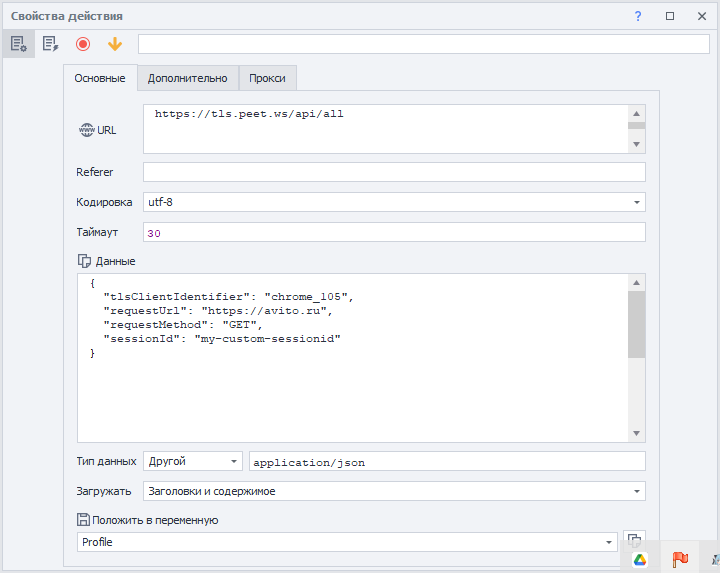Click the save icon near Положить в переменную
The width and height of the screenshot is (720, 573).
(84, 520)
